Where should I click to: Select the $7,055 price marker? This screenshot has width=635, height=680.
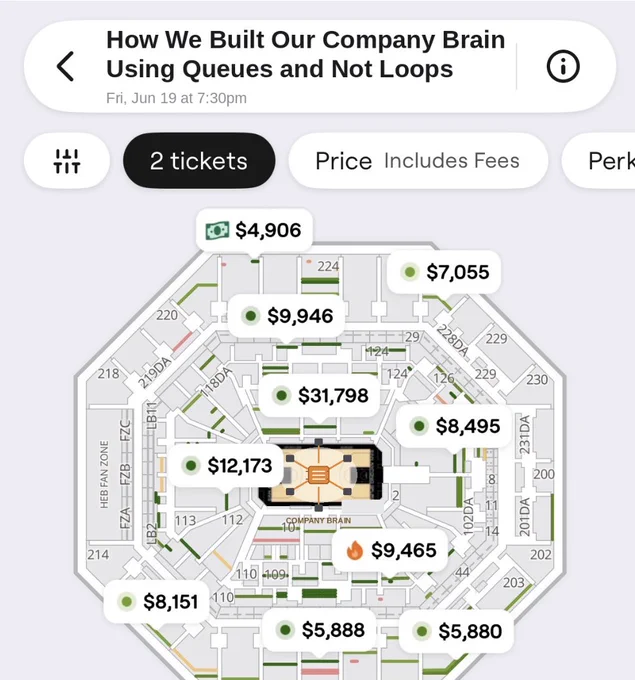(x=444, y=272)
